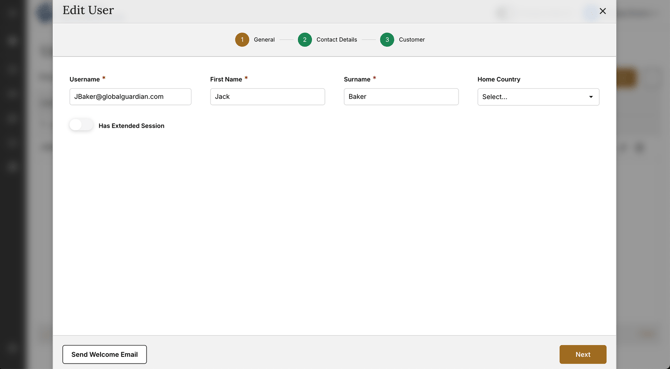
Task: Send Welcome Email button
Action: tap(105, 354)
